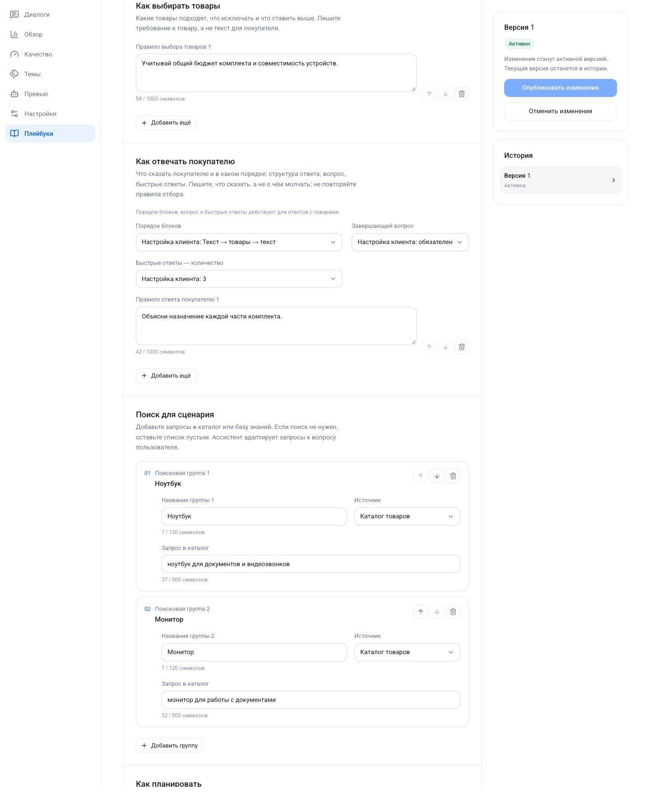Screen dimensions: 650x812
Task: Delete buyer reply rule 1
Action: [x=462, y=347]
